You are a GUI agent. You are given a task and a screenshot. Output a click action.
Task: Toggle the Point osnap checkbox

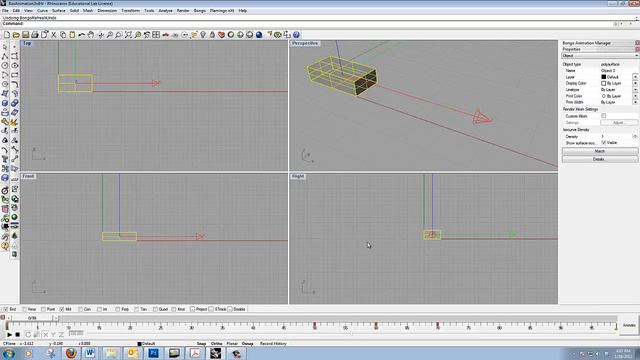click(x=43, y=309)
